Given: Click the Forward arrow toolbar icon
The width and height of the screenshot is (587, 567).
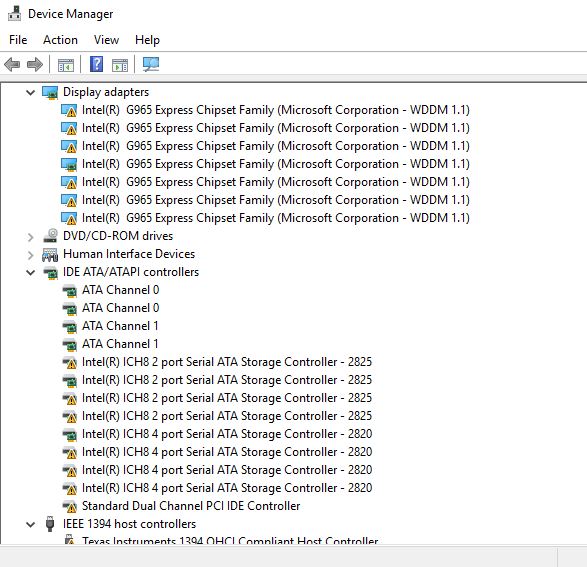Looking at the screenshot, I should (35, 64).
